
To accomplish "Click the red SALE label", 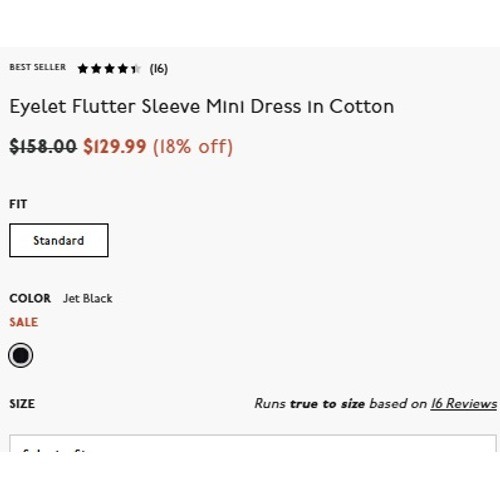I will point(24,322).
